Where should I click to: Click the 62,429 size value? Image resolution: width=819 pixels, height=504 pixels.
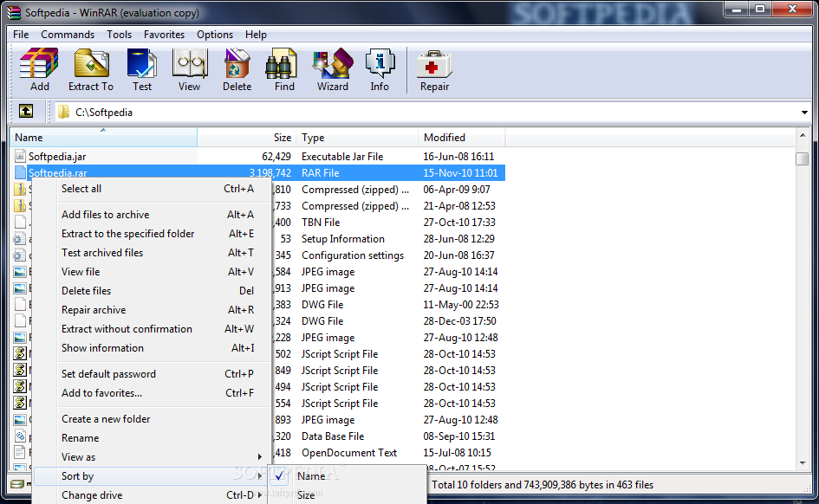pos(276,157)
